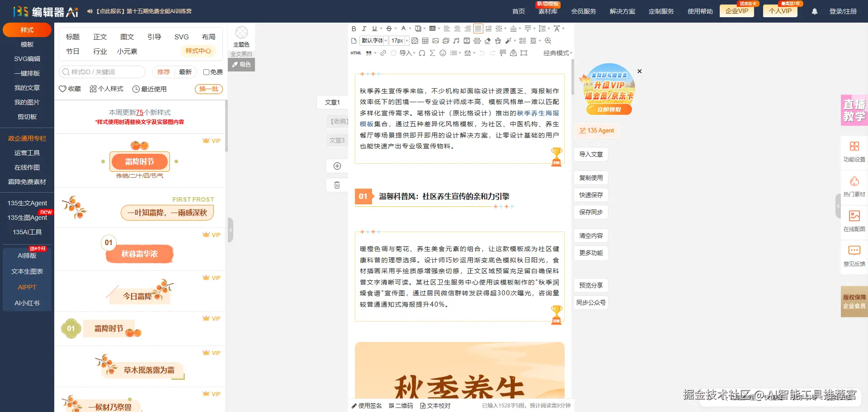This screenshot has height=412, width=868.
Task: Collapse the style panel with the side handle
Action: click(x=231, y=230)
